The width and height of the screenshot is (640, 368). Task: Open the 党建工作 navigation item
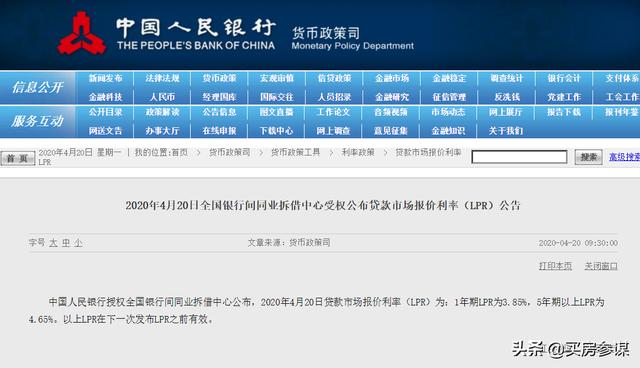[564, 97]
